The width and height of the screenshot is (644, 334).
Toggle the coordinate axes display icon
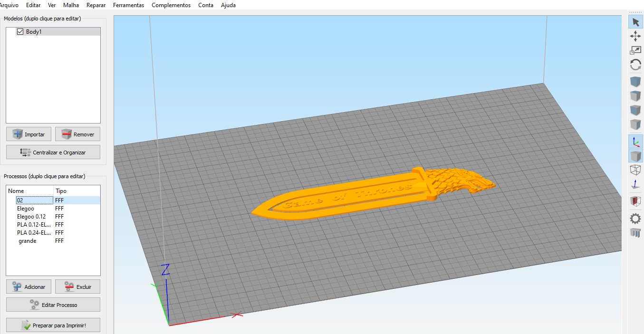pos(635,142)
